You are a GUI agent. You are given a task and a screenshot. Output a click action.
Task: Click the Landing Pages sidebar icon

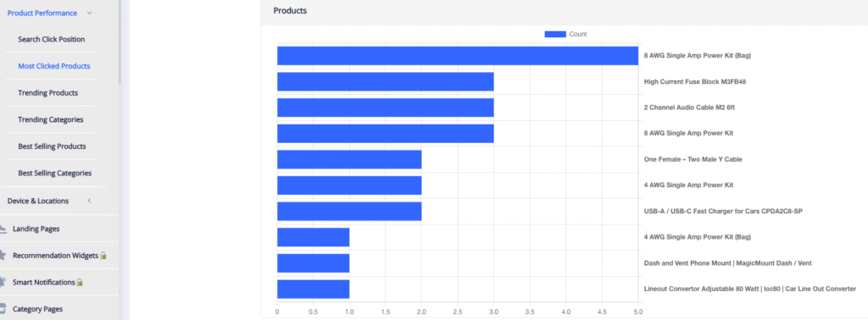[x=3, y=229]
